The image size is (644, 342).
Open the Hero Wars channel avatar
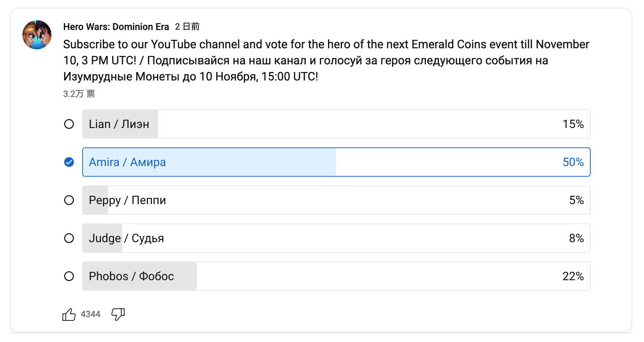click(x=37, y=35)
